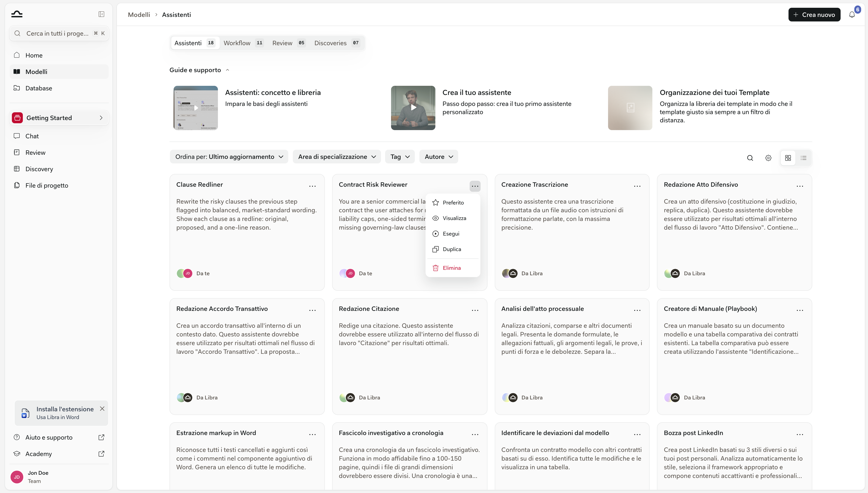Open more options on Creazione Trascrizione card
The width and height of the screenshot is (868, 493).
click(637, 186)
